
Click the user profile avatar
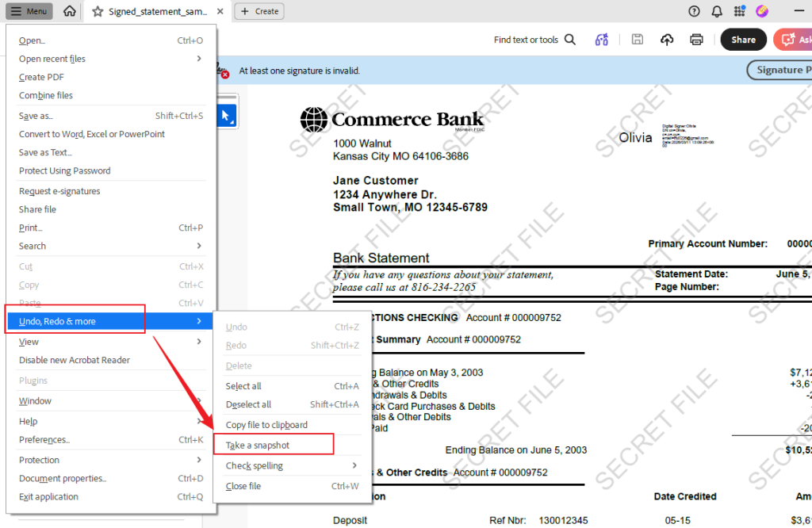pyautogui.click(x=762, y=11)
